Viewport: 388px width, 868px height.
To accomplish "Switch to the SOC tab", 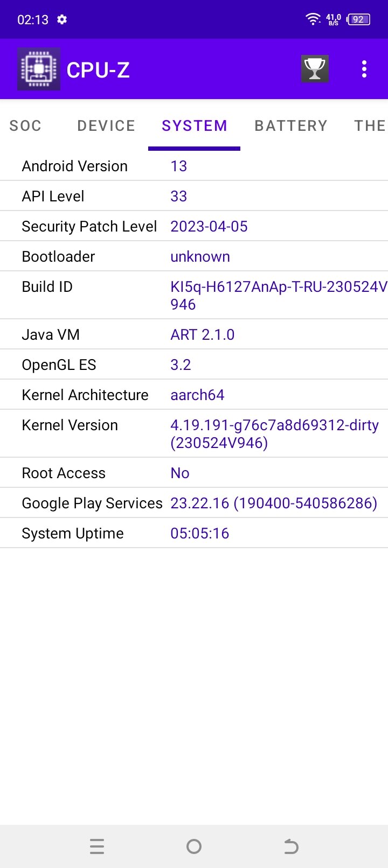I will (x=25, y=126).
